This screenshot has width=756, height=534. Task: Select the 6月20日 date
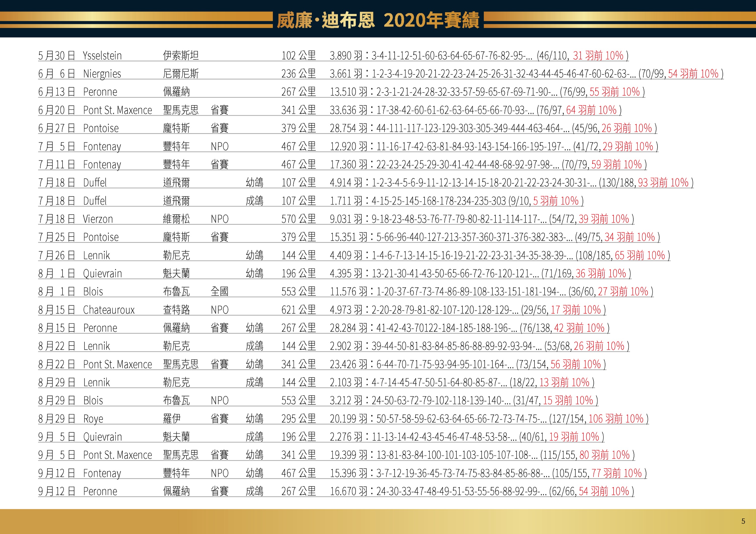pyautogui.click(x=57, y=110)
